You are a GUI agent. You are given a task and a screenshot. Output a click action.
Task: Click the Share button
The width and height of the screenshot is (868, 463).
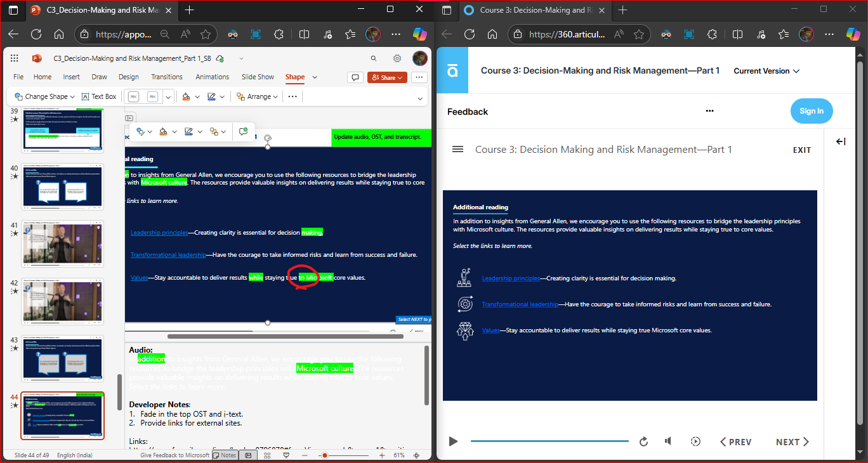pyautogui.click(x=387, y=77)
